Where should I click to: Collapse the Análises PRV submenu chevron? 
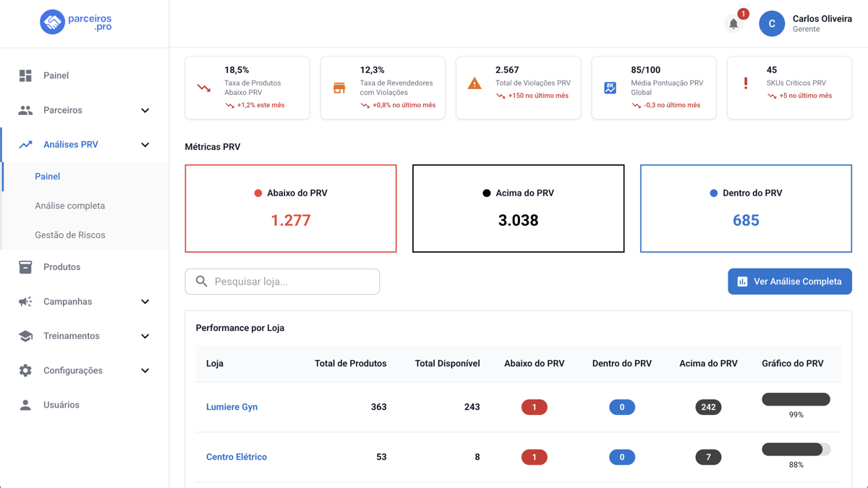point(145,145)
